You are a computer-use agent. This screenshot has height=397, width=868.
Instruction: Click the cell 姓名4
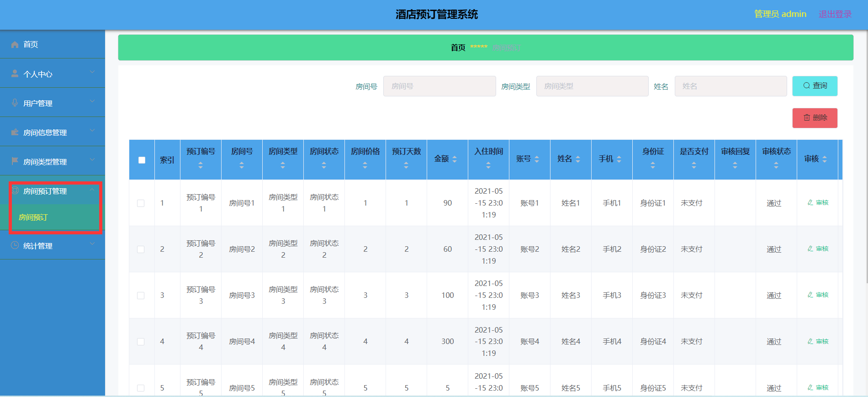point(571,341)
